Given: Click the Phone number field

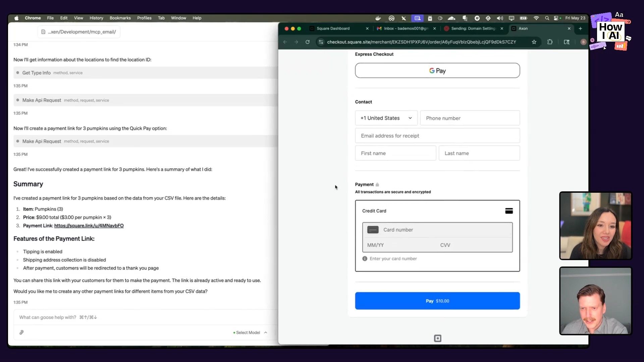Looking at the screenshot, I should 470,118.
